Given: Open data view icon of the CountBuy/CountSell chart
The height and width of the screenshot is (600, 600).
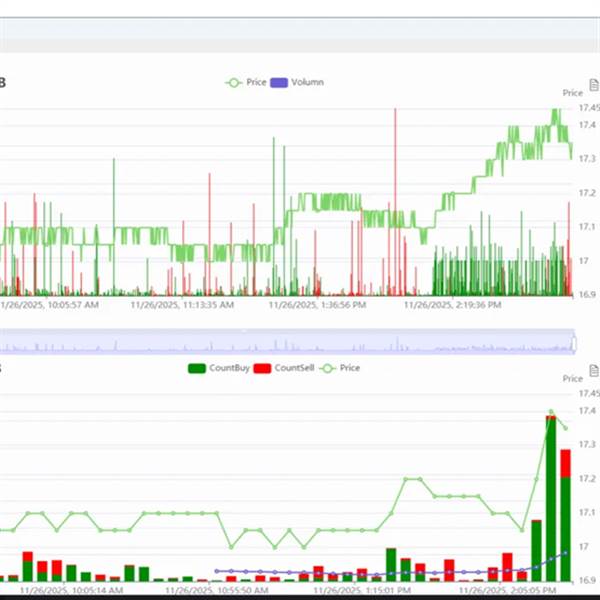Looking at the screenshot, I should [594, 370].
